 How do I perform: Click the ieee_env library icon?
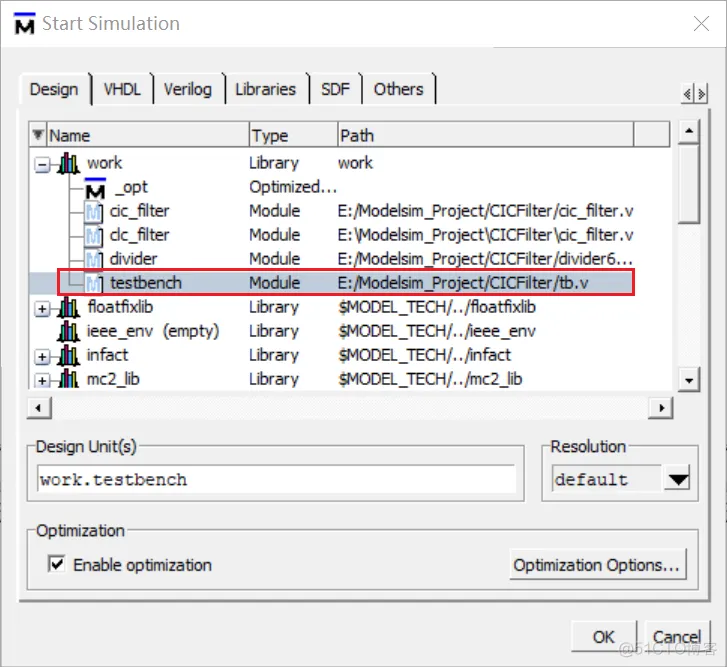[x=69, y=331]
